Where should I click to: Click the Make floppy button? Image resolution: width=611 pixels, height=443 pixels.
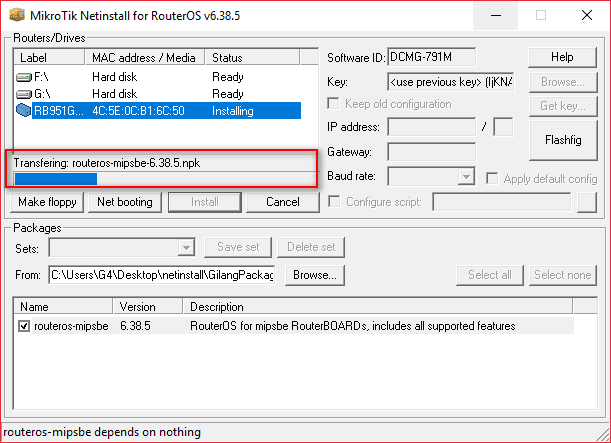(x=47, y=202)
